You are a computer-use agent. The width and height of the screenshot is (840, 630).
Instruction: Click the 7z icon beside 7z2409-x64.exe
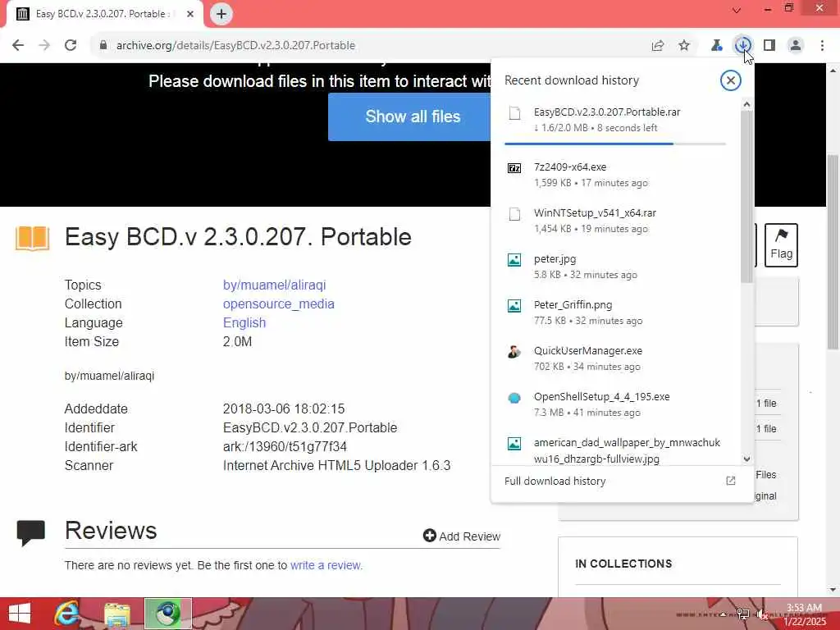click(x=514, y=168)
